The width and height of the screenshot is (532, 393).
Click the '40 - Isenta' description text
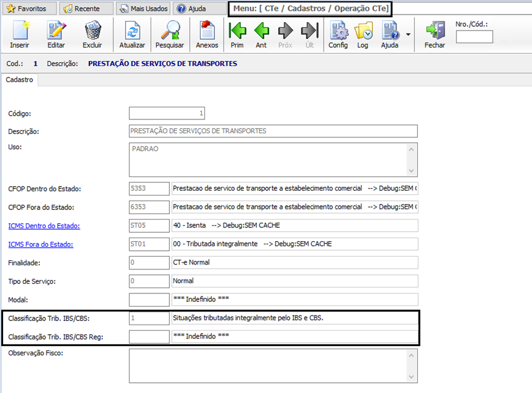(189, 226)
